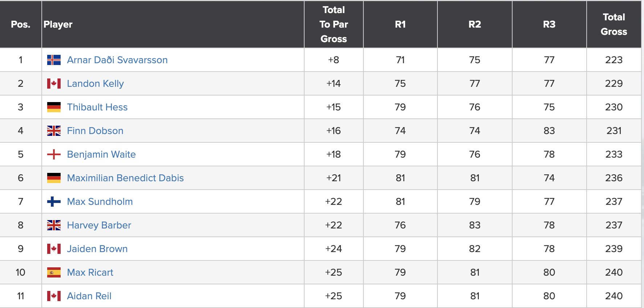Click Canada flag next to Aidan Reil

(x=54, y=296)
